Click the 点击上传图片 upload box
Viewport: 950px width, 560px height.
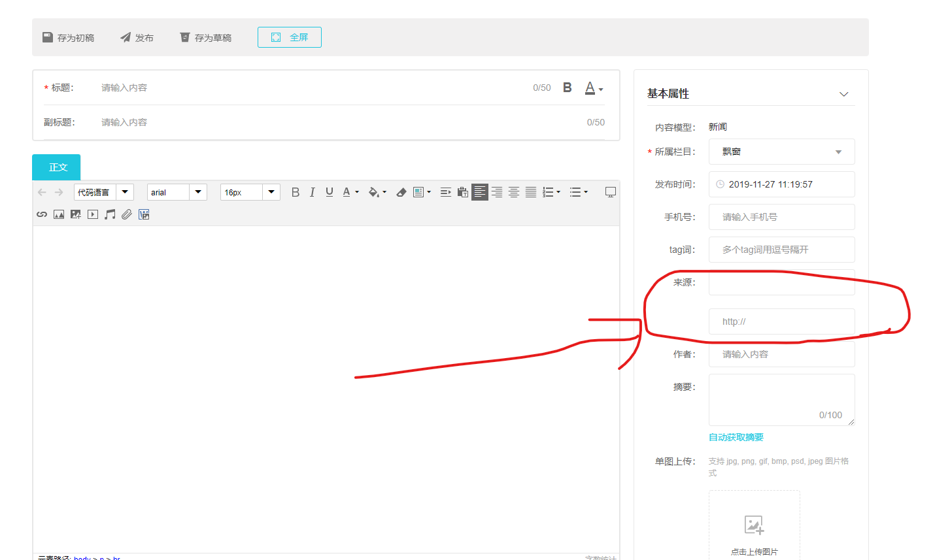[x=755, y=525]
